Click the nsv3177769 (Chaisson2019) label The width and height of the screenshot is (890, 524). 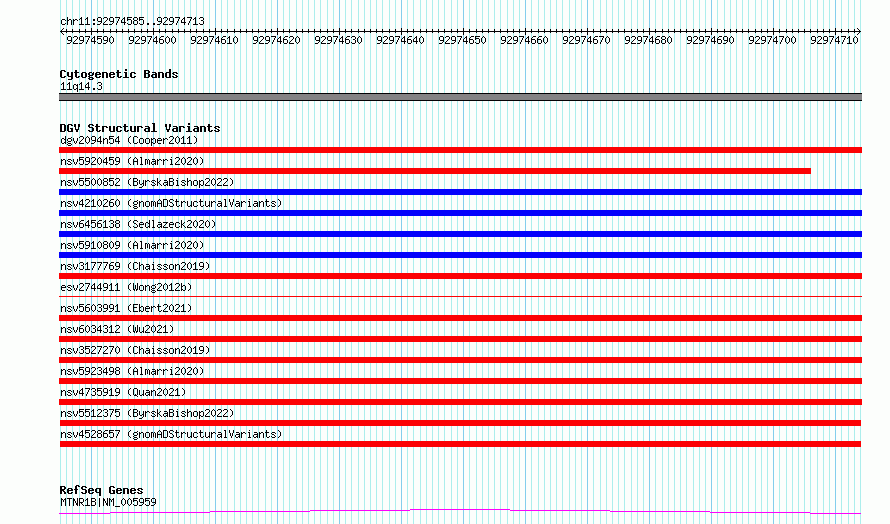tap(135, 266)
